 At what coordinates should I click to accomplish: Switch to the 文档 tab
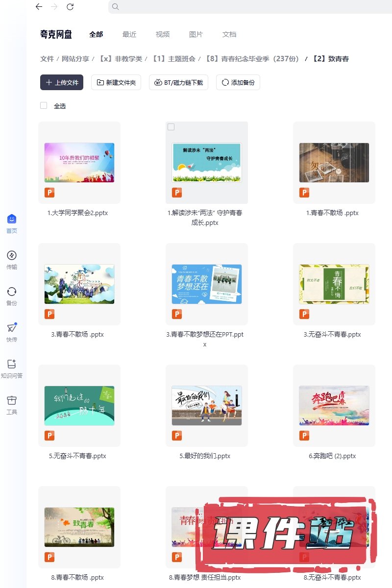(x=229, y=34)
